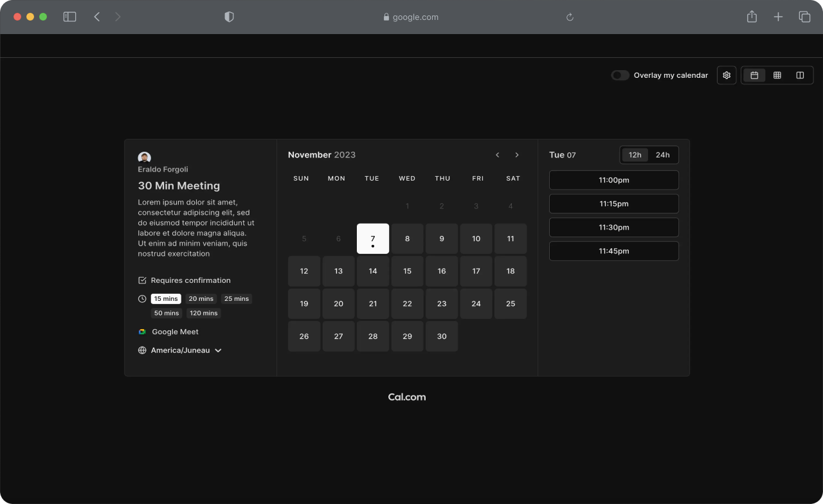Select November 9 in calendar

442,239
